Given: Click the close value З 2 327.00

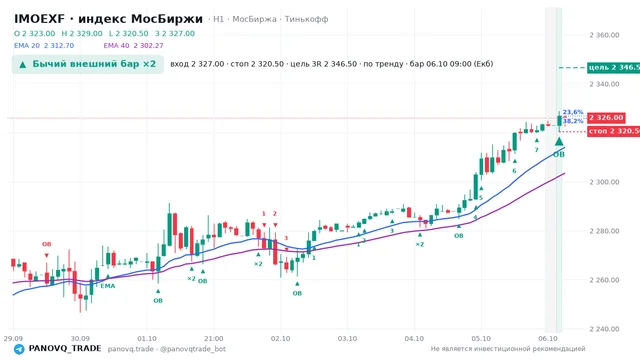Looking at the screenshot, I should pos(175,33).
